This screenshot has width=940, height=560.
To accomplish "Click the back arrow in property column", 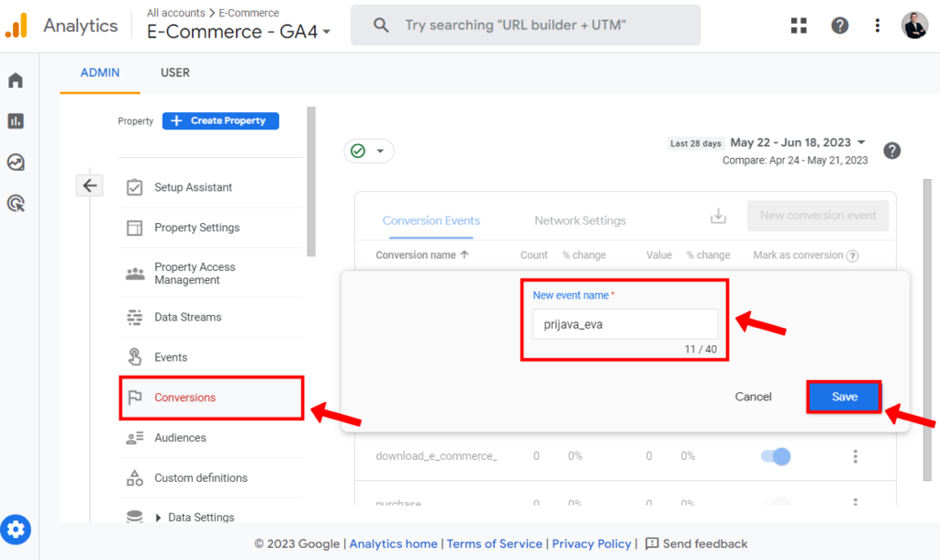I will pyautogui.click(x=89, y=185).
